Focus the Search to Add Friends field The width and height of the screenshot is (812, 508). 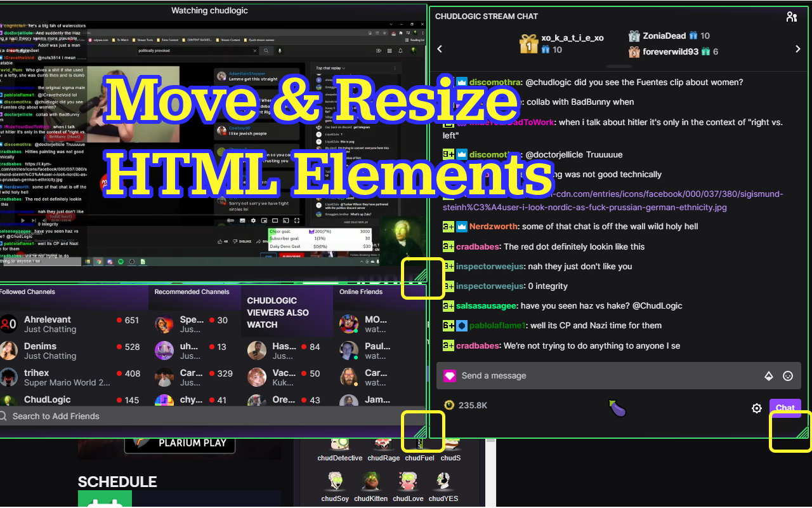tap(213, 416)
